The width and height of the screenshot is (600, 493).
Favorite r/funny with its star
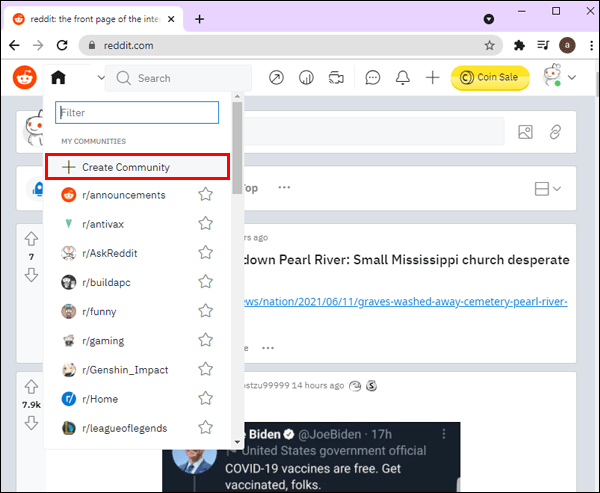(x=205, y=311)
